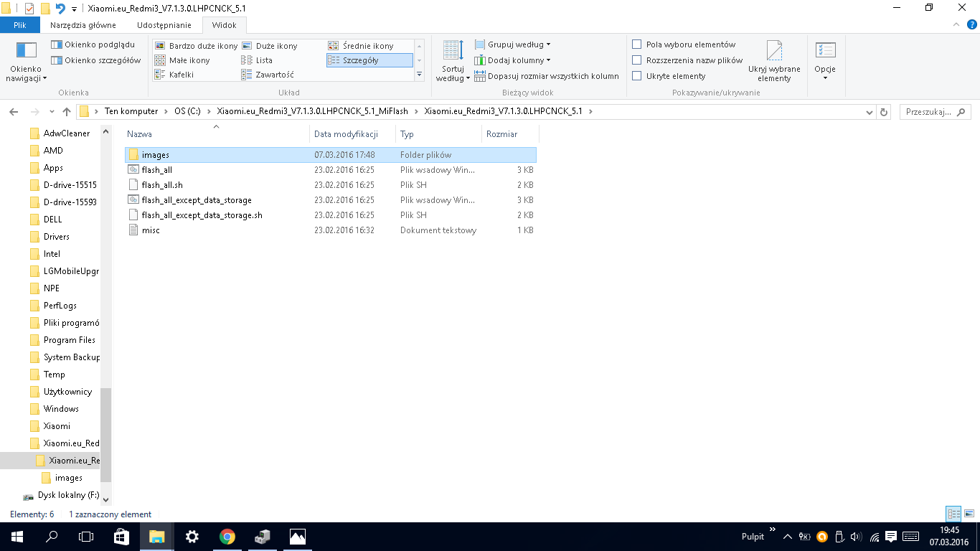980x551 pixels.
Task: Toggle Rozszerzenia nazw plików checkbox
Action: click(636, 60)
